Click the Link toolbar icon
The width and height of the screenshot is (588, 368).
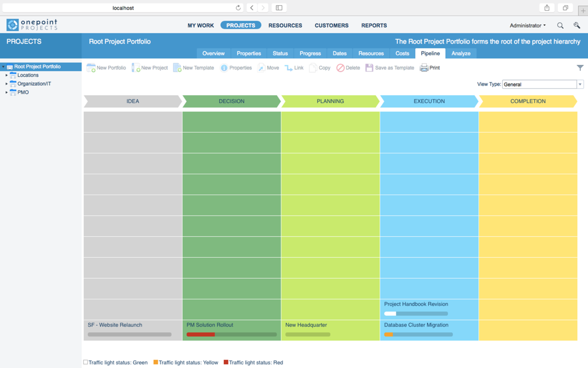click(x=288, y=68)
